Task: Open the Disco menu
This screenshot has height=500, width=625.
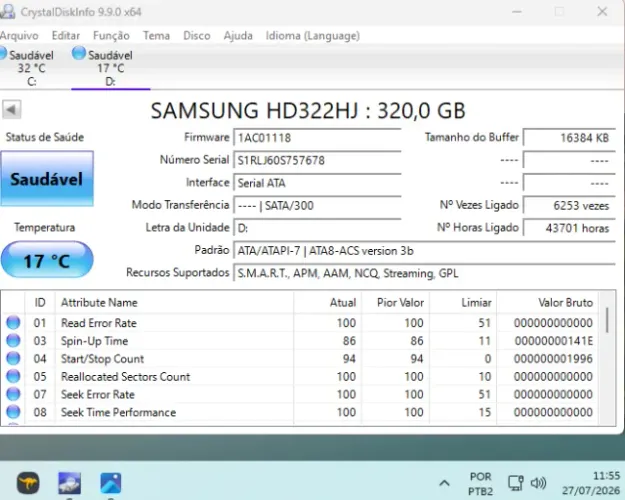Action: [x=197, y=36]
